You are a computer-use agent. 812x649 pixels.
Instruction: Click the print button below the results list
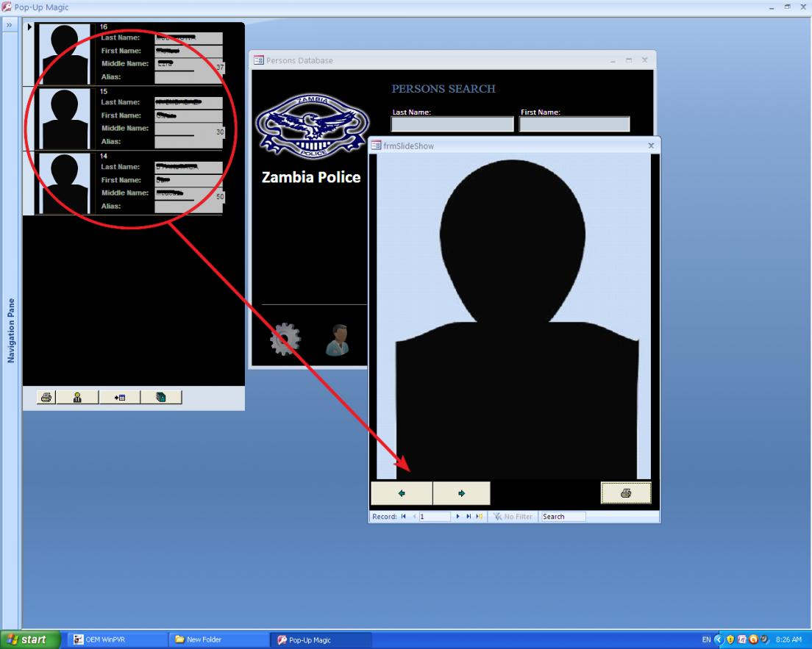click(46, 397)
